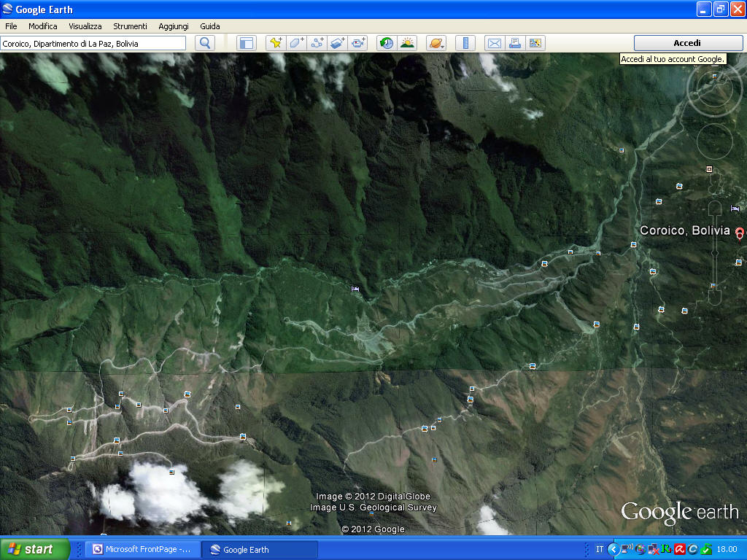Open the Windows start menu

[35, 549]
